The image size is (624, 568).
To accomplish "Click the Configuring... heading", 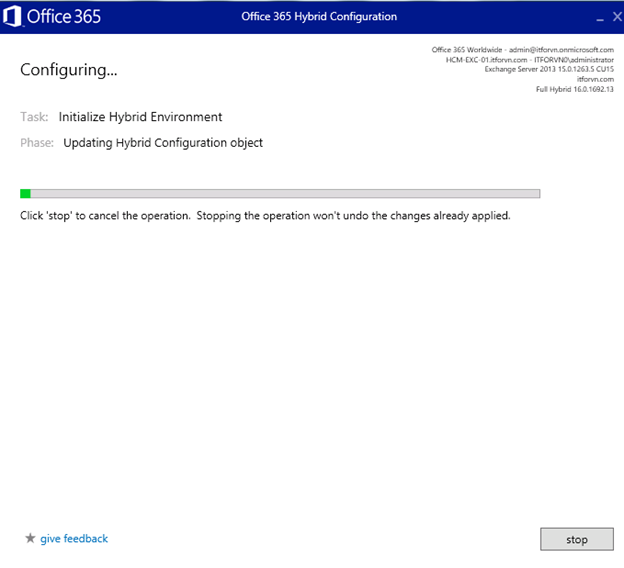I will 69,70.
